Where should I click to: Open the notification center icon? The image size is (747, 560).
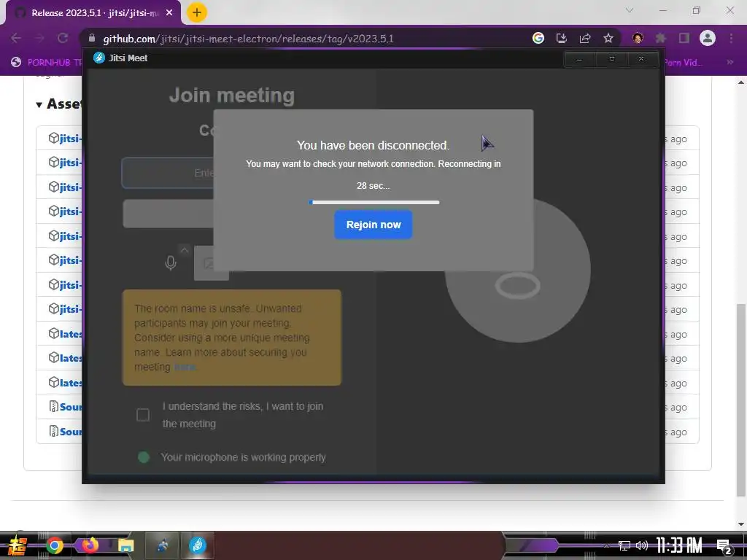[x=724, y=547]
